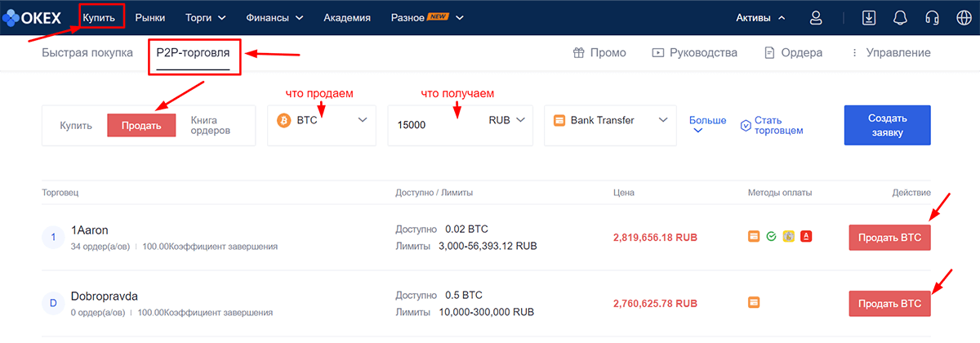The image size is (980, 343).
Task: Click the shield icon beside Стать торговцем
Action: point(746,126)
